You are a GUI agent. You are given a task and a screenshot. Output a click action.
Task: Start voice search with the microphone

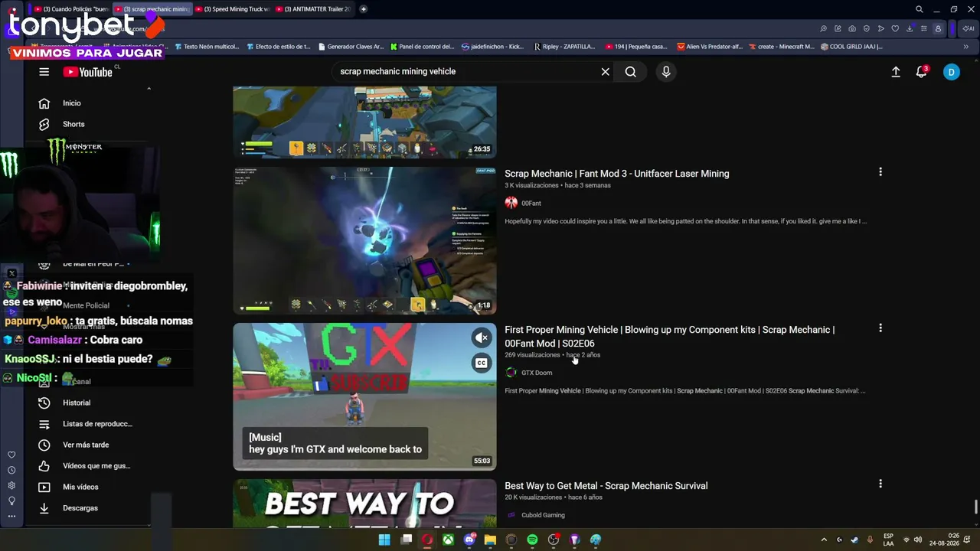click(666, 72)
